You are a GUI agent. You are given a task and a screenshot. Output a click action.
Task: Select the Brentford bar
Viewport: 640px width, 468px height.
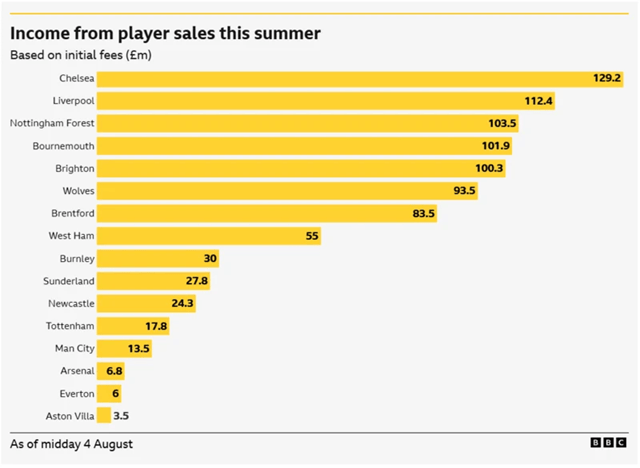pos(267,213)
